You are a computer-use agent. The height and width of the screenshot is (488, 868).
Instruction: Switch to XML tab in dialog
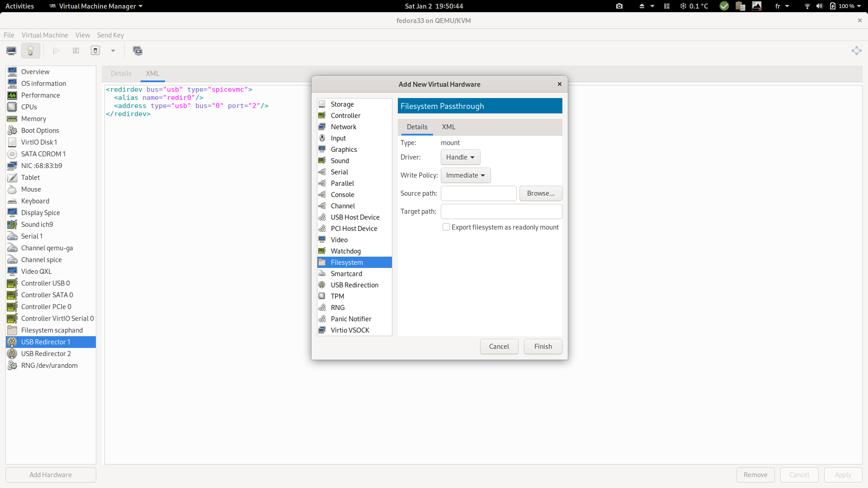[448, 127]
